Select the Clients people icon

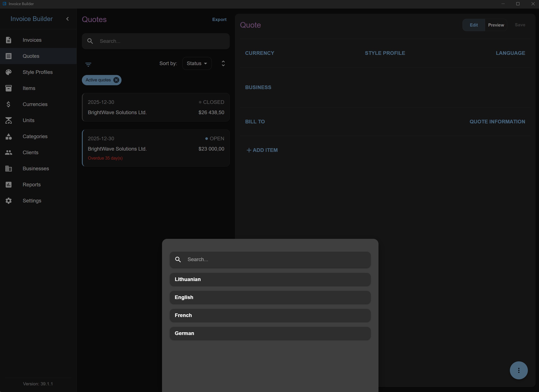click(9, 153)
